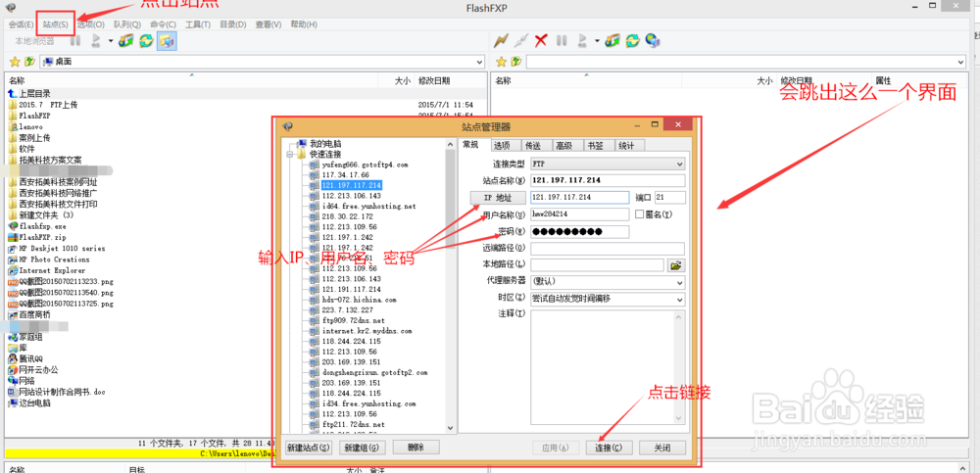The width and height of the screenshot is (980, 473).
Task: Click the pause icon in the local toolbar
Action: (75, 41)
